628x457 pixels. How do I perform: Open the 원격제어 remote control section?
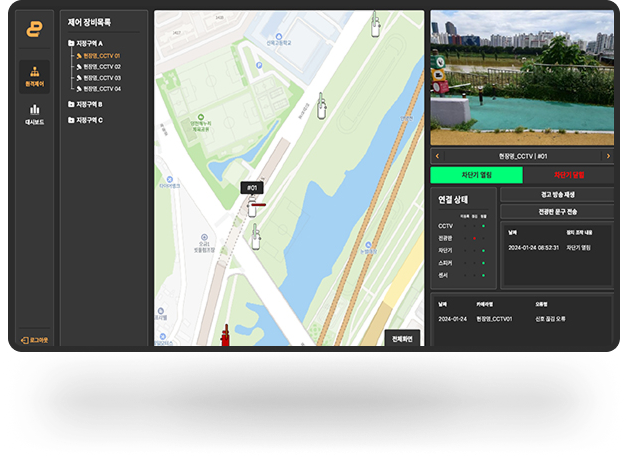pyautogui.click(x=34, y=76)
